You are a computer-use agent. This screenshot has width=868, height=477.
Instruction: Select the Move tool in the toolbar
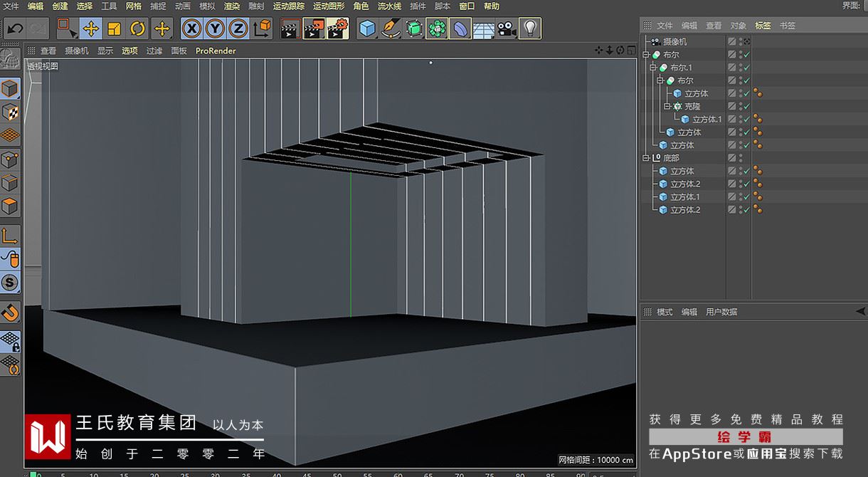click(90, 28)
